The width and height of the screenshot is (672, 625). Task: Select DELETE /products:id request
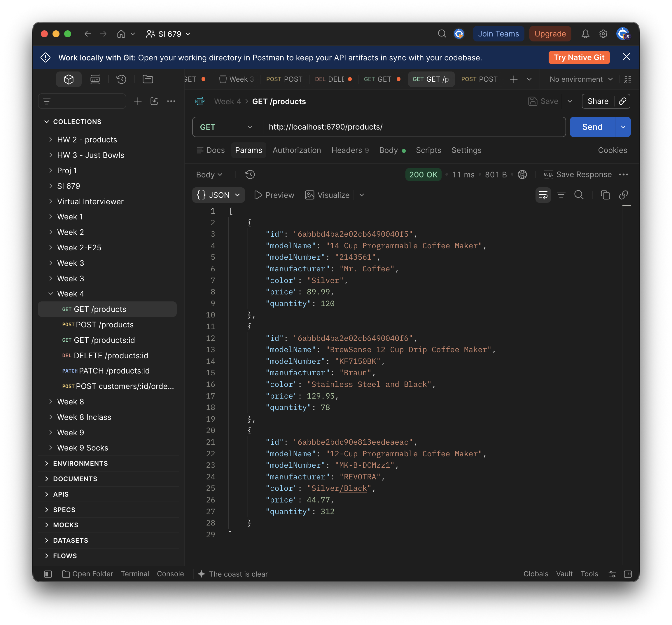click(107, 355)
